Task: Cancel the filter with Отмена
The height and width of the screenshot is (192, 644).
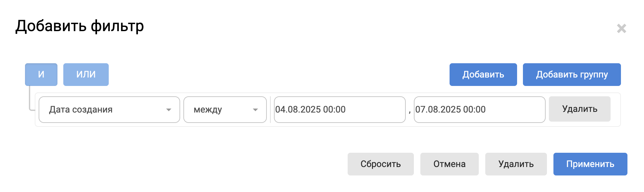Action: point(449,164)
